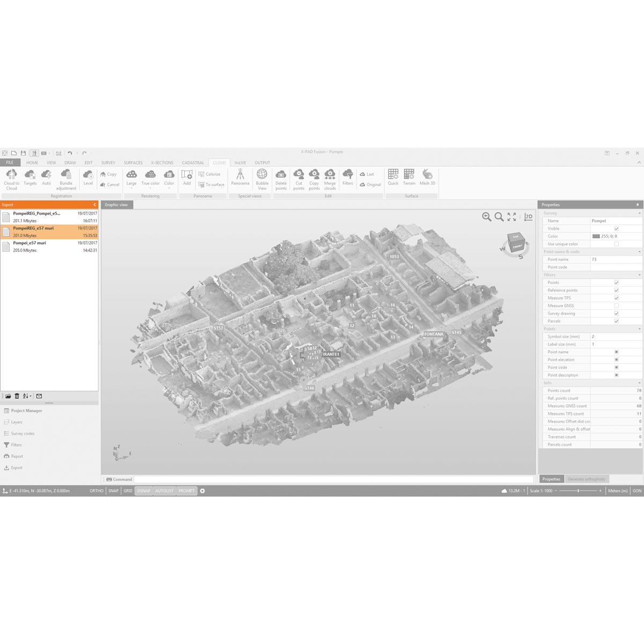Click the Cut points icon
The image size is (644, 644).
(x=299, y=175)
